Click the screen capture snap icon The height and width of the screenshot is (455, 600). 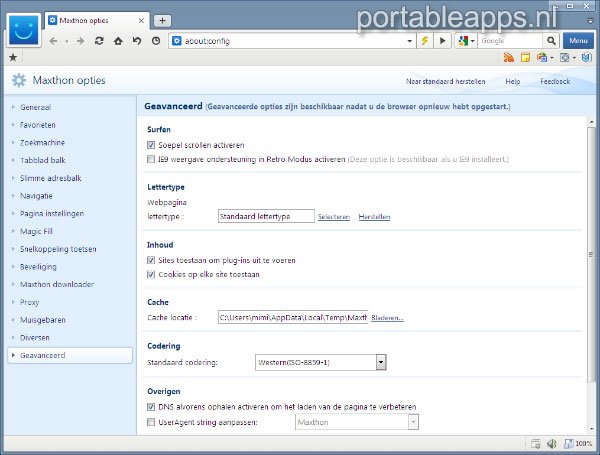pyautogui.click(x=565, y=57)
